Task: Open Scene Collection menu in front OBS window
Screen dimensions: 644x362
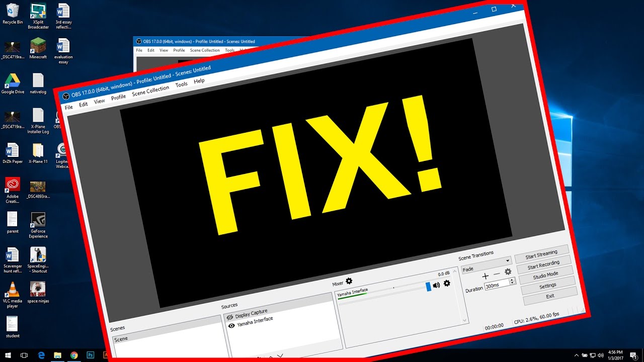Action: pos(150,91)
